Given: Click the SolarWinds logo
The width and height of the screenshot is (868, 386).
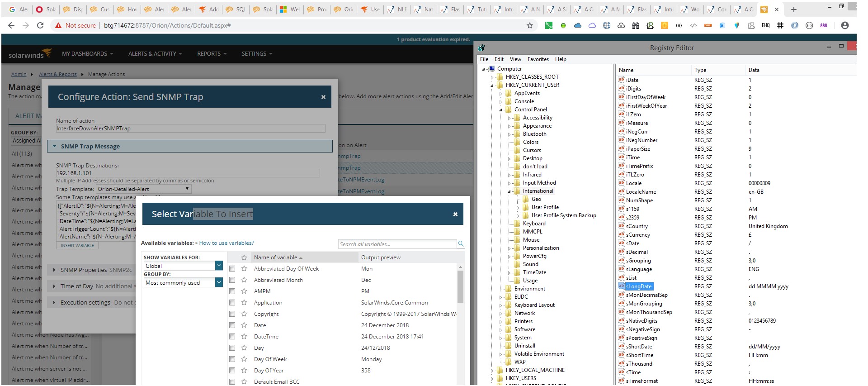Looking at the screenshot, I should 30,54.
